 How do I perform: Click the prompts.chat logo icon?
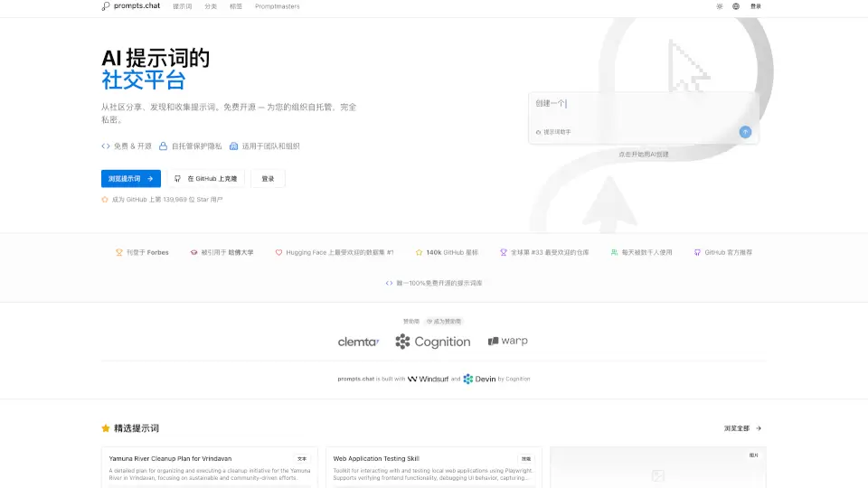tap(106, 6)
